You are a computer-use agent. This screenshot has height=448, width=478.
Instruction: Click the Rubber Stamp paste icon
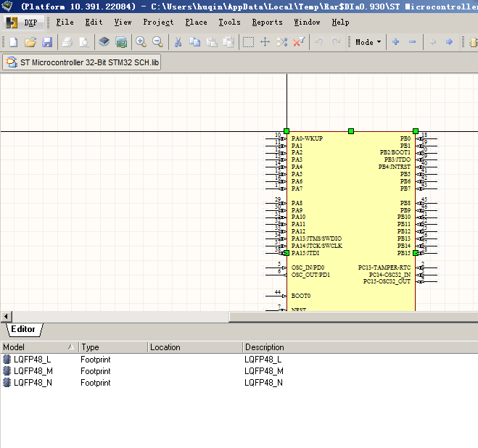[228, 42]
